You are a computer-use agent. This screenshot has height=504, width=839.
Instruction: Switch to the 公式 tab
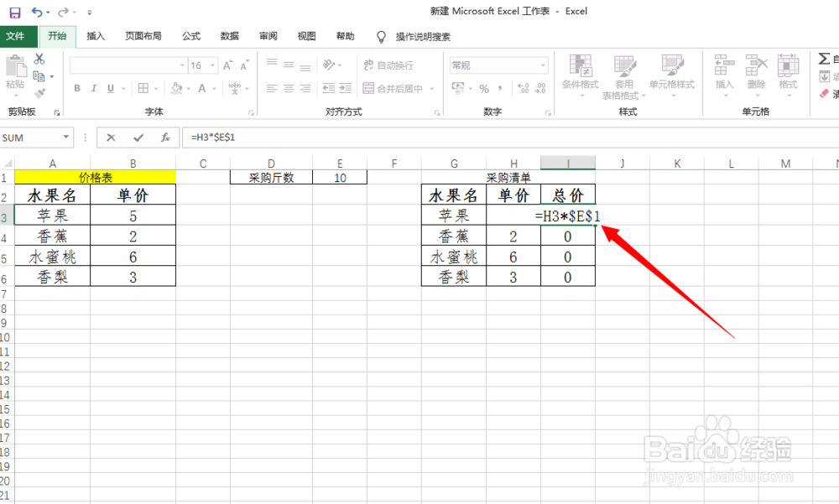pyautogui.click(x=191, y=36)
